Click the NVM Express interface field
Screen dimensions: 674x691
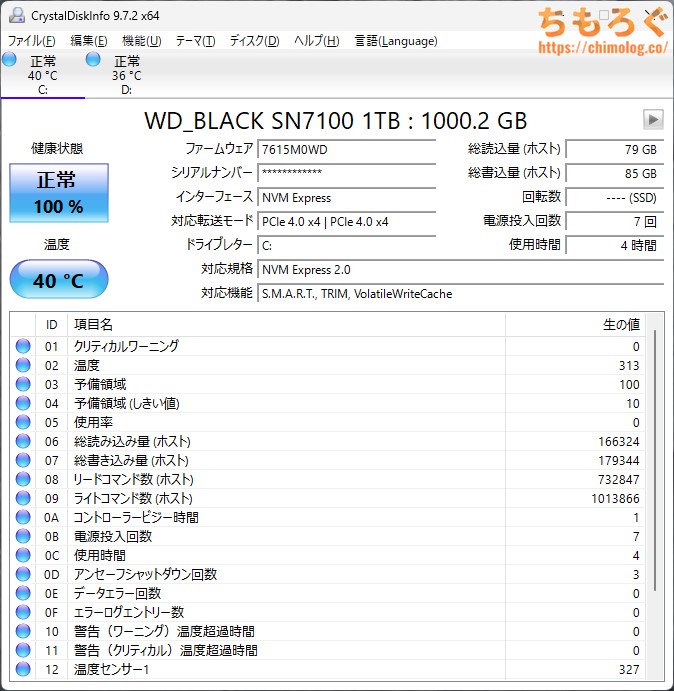click(346, 197)
